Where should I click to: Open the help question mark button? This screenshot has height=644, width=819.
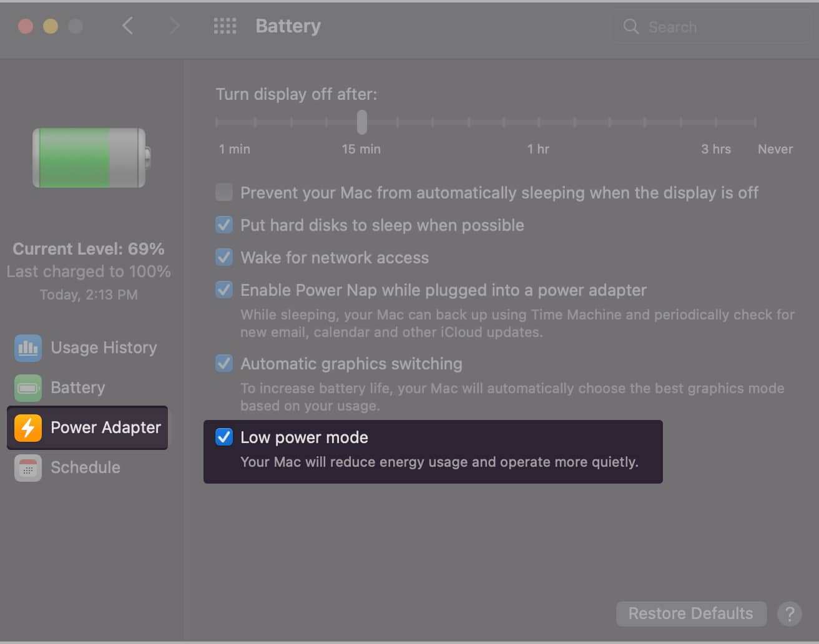coord(790,613)
